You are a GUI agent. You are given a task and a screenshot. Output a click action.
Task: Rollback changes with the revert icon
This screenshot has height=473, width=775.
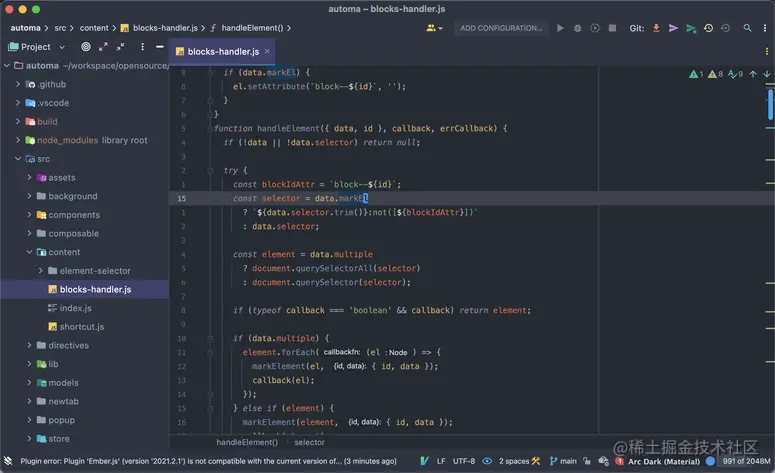click(x=725, y=28)
